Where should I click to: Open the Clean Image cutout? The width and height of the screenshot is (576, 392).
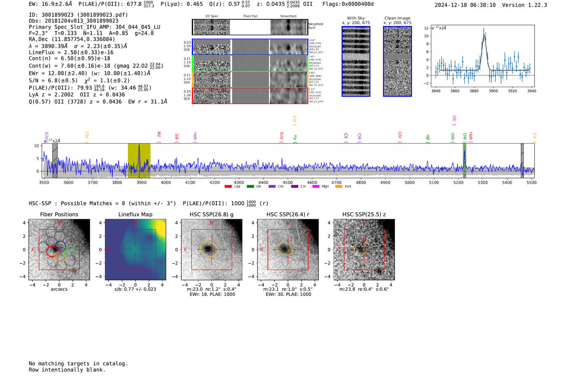[397, 61]
